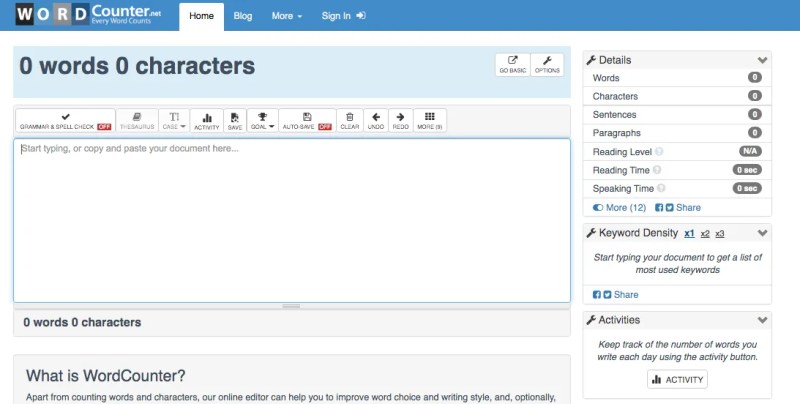Screen dimensions: 800x404
Task: Open the Activity toolbar button
Action: point(207,120)
